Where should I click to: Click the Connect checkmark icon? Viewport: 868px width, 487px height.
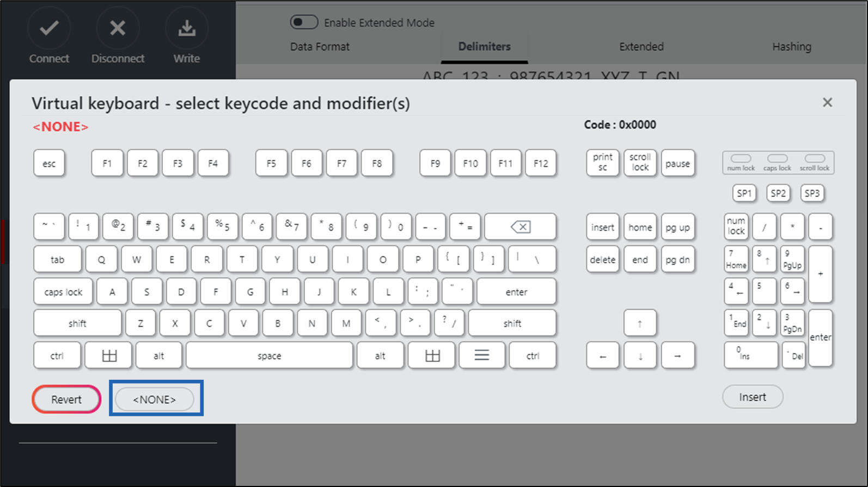click(49, 28)
